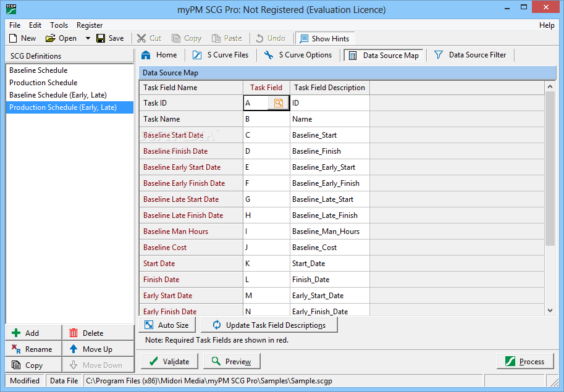The width and height of the screenshot is (564, 392).
Task: Select Baseline Schedule in SCG Definitions
Action: point(69,70)
